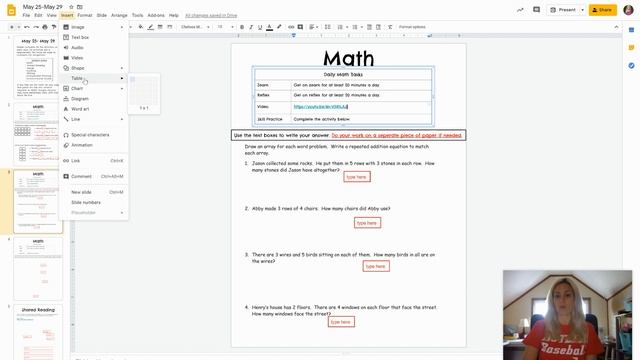Select the Shared Reading slide thumbnail
Image resolution: width=640 pixels, height=360 pixels.
pyautogui.click(x=38, y=332)
